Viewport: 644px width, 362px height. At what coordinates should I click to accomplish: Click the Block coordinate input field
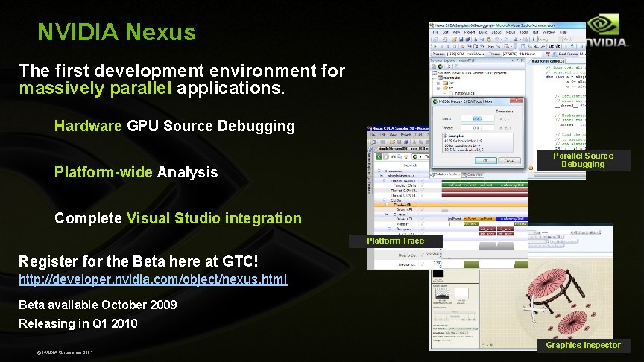477,118
